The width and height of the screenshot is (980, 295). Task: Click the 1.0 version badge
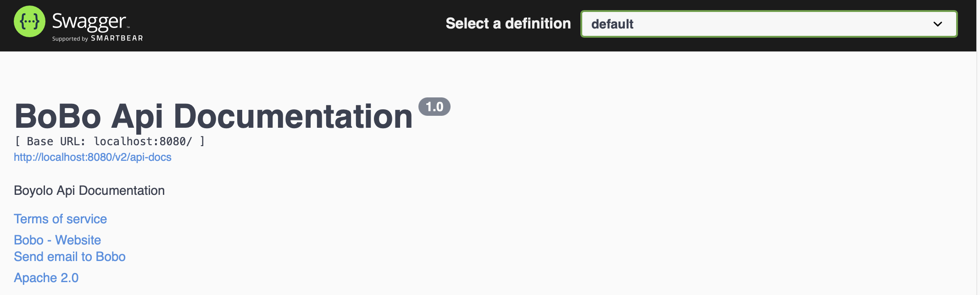[434, 107]
